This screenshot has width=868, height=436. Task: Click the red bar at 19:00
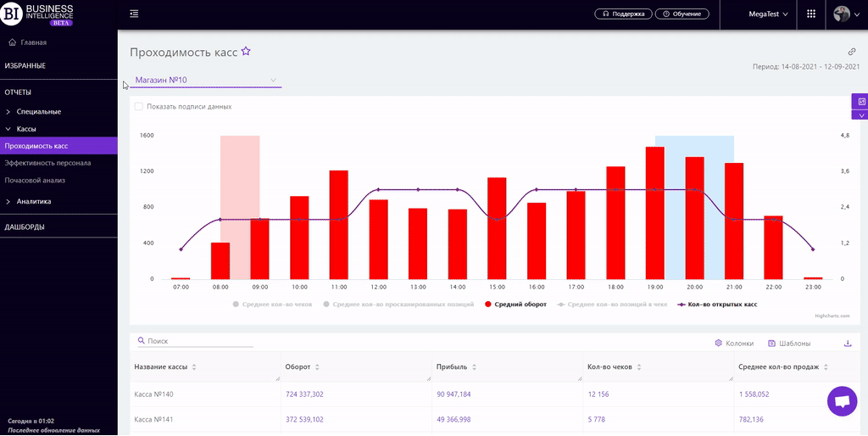(654, 213)
